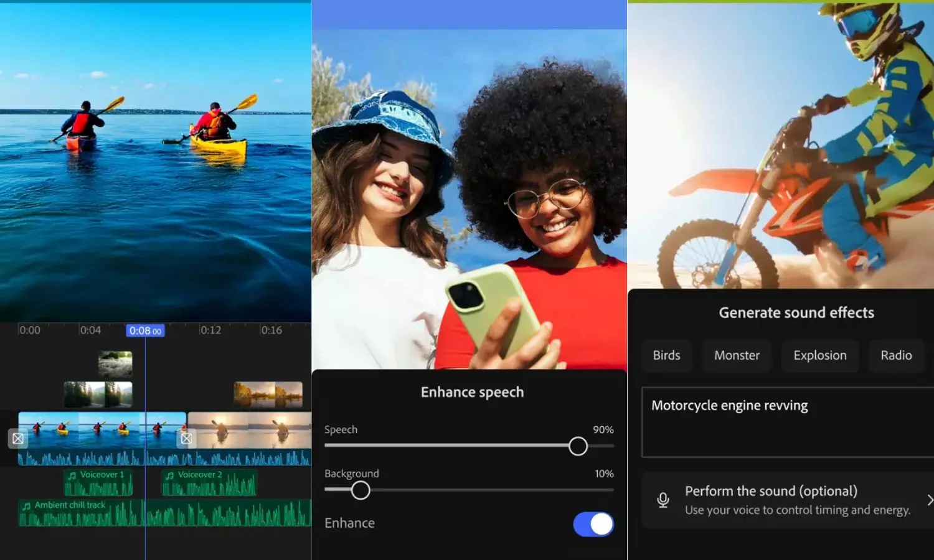
Task: Click the microphone icon for Perform the sound
Action: [663, 500]
